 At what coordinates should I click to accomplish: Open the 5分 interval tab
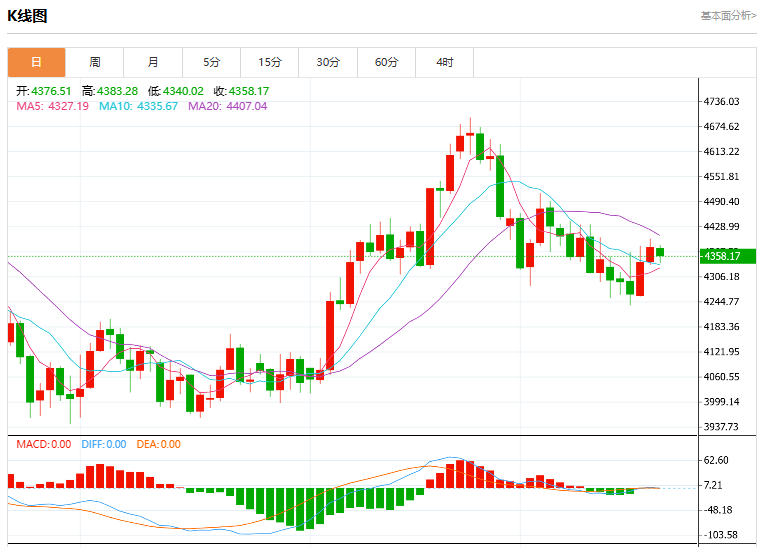212,62
